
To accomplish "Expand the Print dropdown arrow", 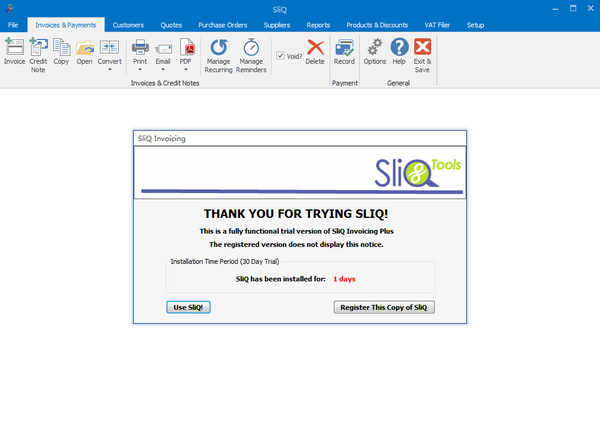I will pyautogui.click(x=140, y=70).
